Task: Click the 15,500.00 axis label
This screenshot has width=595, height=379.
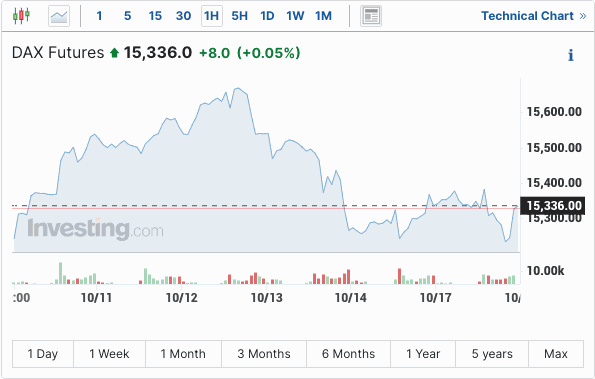Action: pyautogui.click(x=554, y=148)
